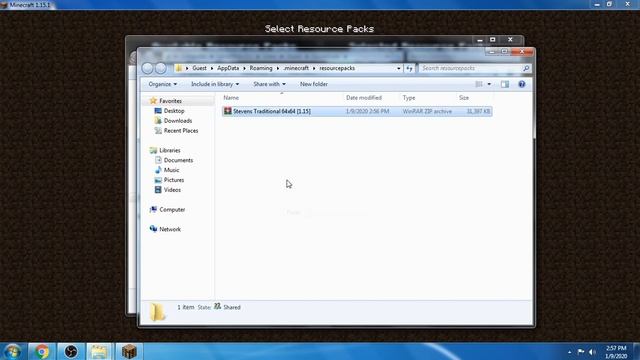
Task: Click the search magnifier icon
Action: [526, 68]
